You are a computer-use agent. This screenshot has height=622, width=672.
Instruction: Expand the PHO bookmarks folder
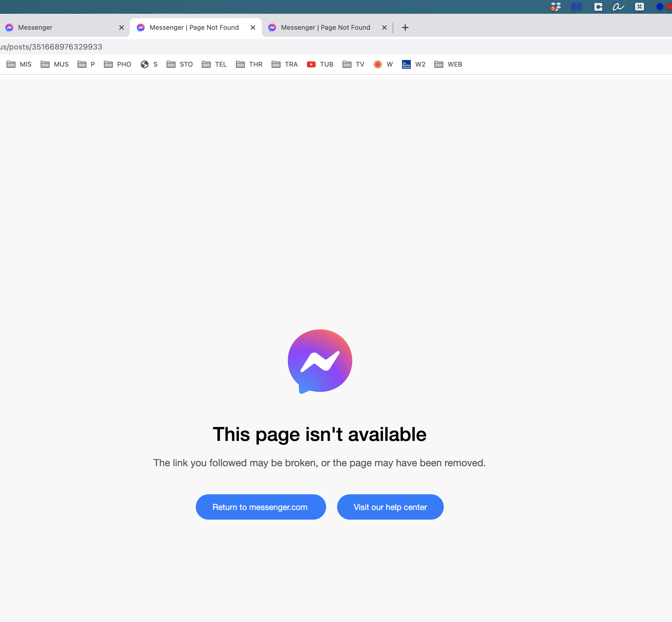click(117, 64)
